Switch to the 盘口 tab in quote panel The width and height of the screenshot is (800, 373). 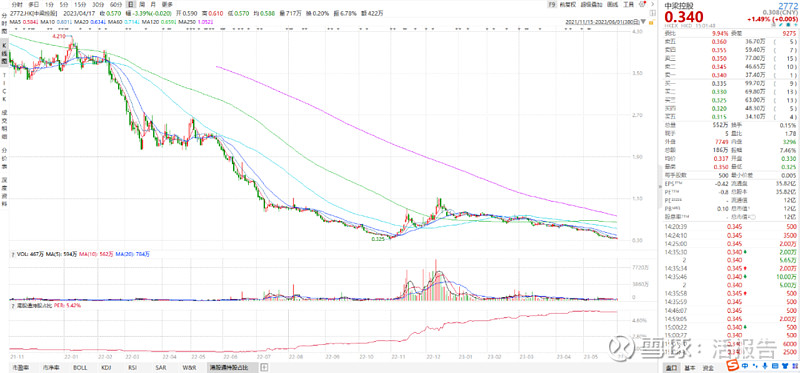672,368
